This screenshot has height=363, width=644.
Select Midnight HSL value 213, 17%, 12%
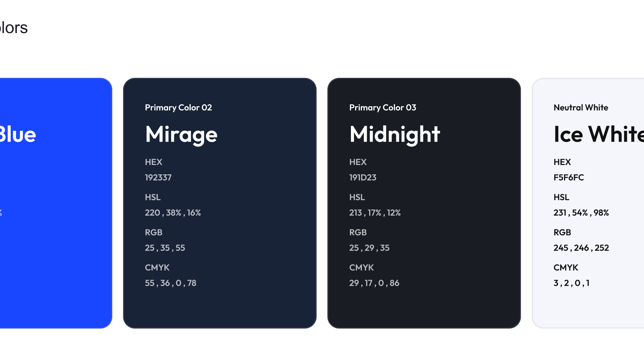(375, 213)
